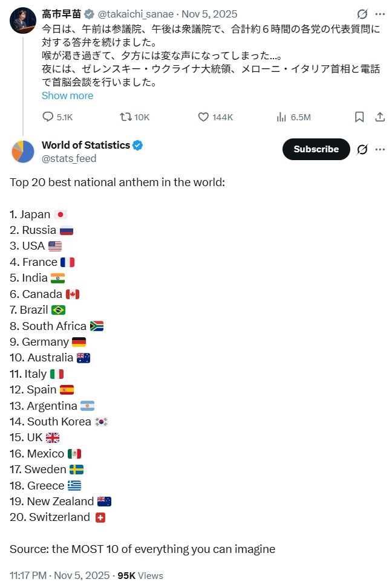392x588 pixels.
Task: Expand the post with Show more
Action: (x=67, y=95)
